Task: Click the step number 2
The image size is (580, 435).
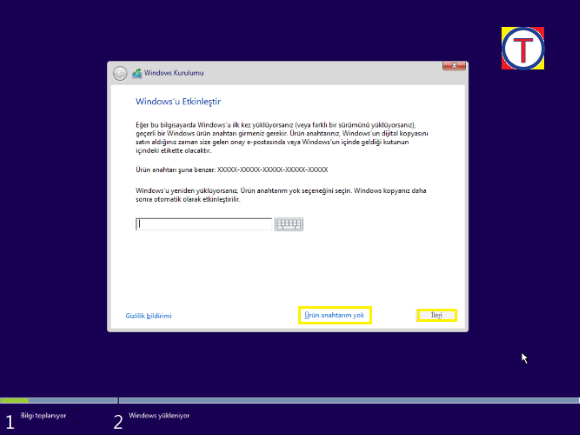Action: pos(118,422)
